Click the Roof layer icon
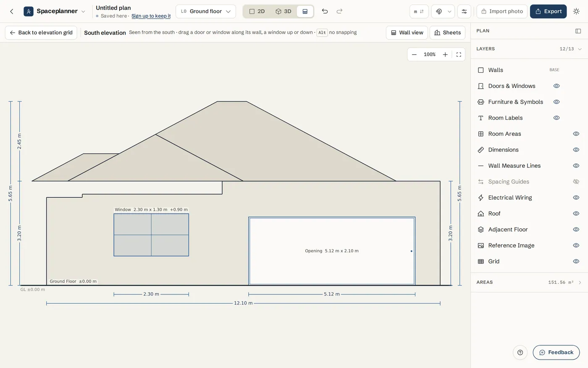The image size is (588, 368). (x=481, y=214)
